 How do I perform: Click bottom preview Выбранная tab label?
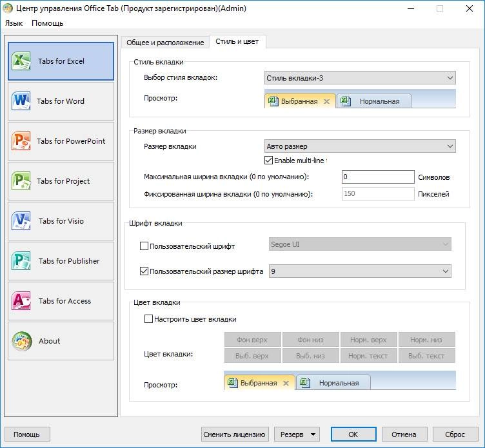[x=259, y=383]
